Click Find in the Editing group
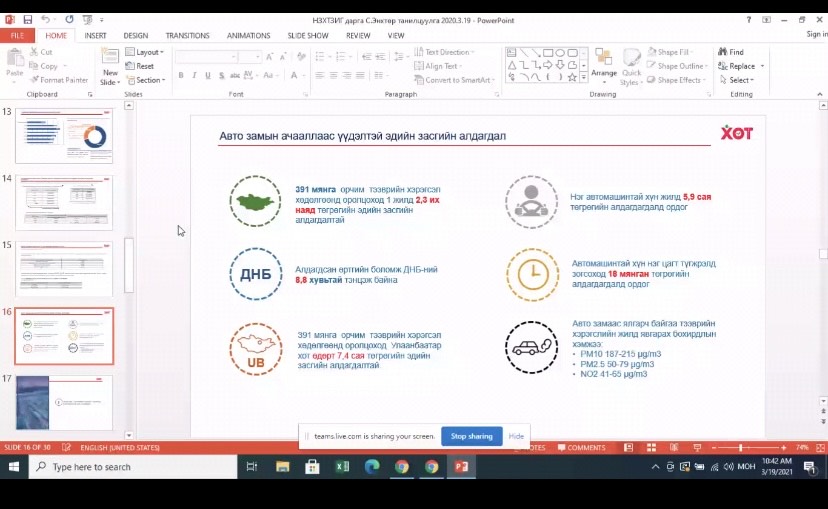 pos(731,52)
